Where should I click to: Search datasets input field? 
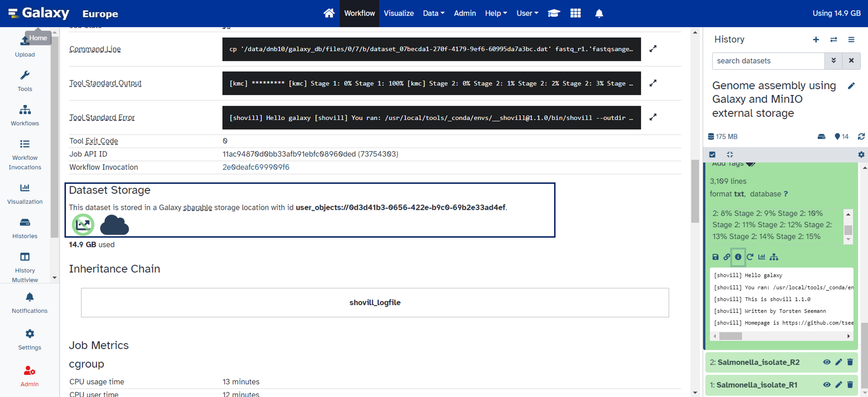769,61
